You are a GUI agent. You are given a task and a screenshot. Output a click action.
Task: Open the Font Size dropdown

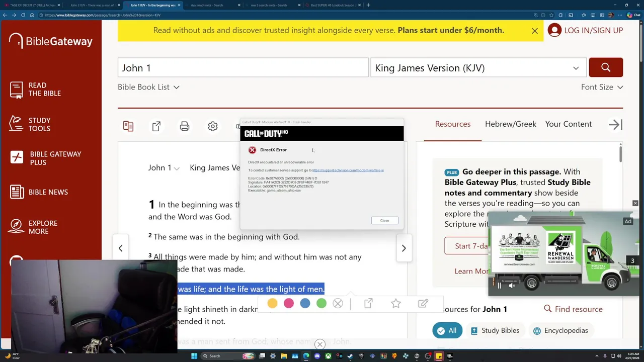click(602, 87)
